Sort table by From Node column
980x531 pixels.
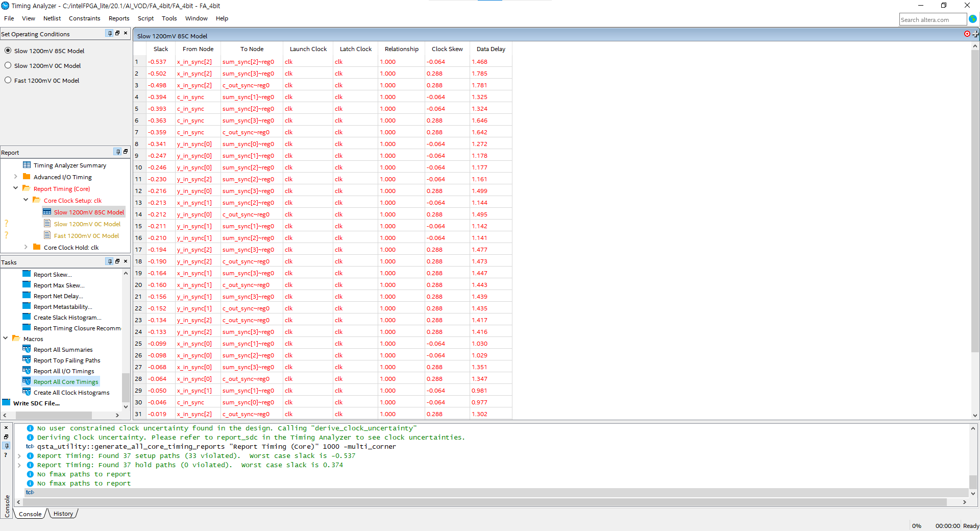coord(198,49)
